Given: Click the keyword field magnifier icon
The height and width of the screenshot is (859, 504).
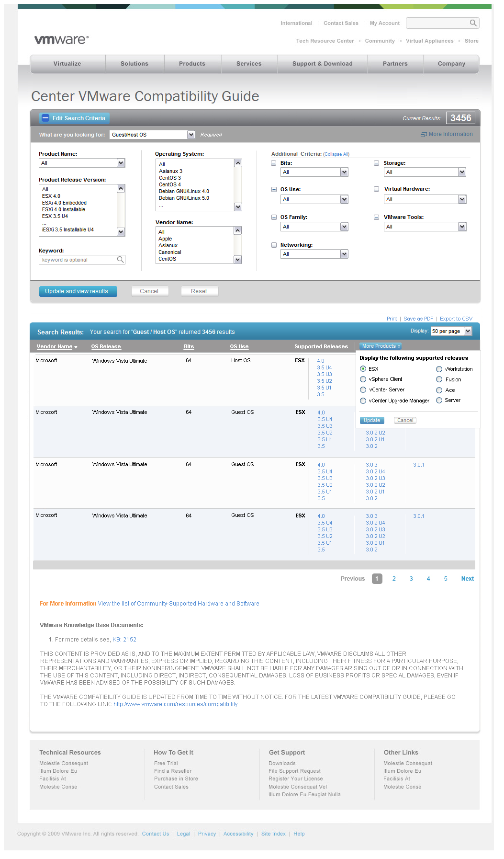Looking at the screenshot, I should 121,260.
